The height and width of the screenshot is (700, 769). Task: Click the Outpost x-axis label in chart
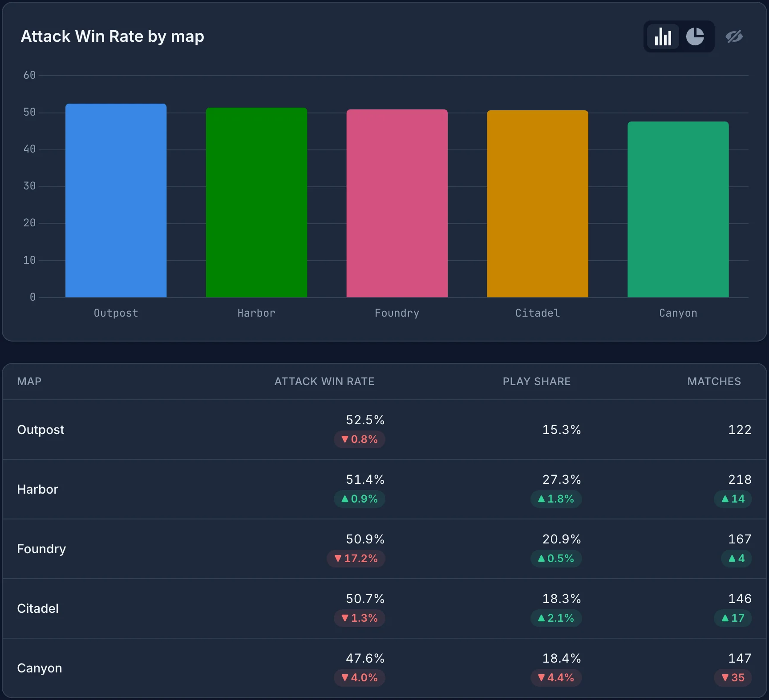(116, 313)
